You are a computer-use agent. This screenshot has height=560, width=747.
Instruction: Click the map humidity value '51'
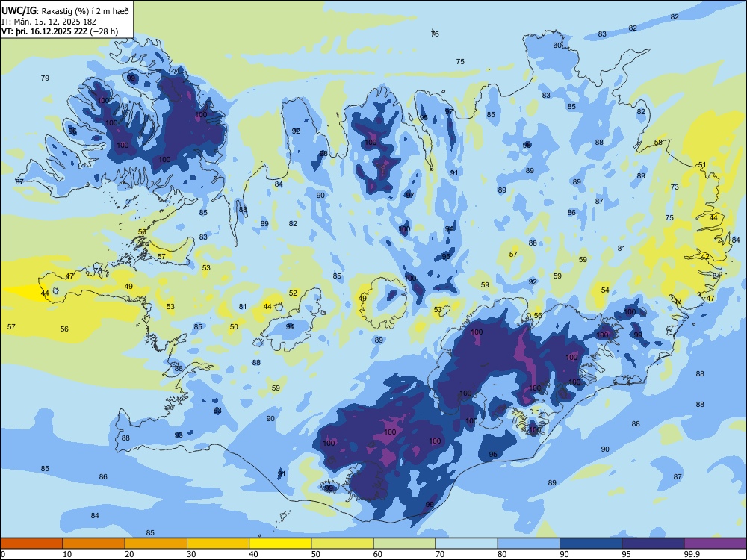702,165
